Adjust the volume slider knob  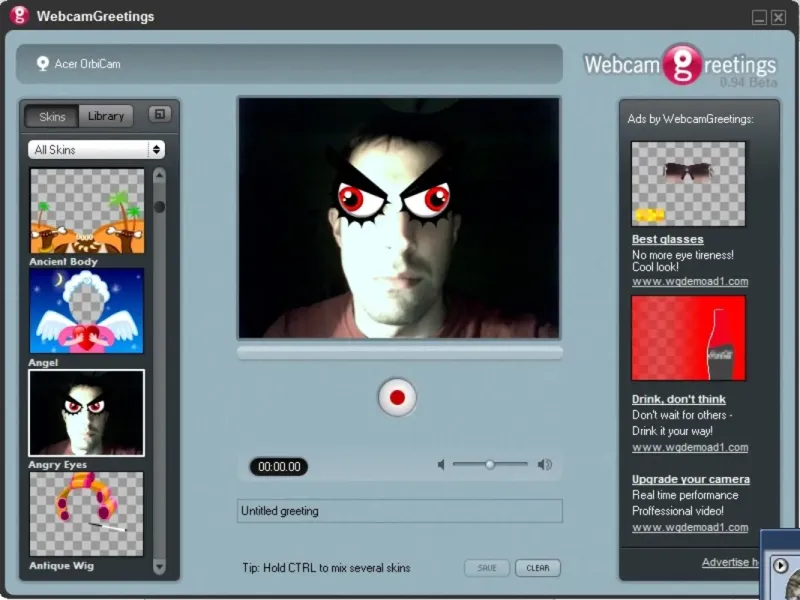pos(490,464)
